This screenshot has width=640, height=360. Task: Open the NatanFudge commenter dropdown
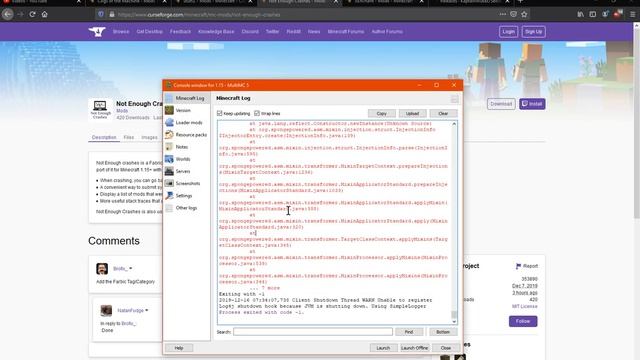[147, 310]
